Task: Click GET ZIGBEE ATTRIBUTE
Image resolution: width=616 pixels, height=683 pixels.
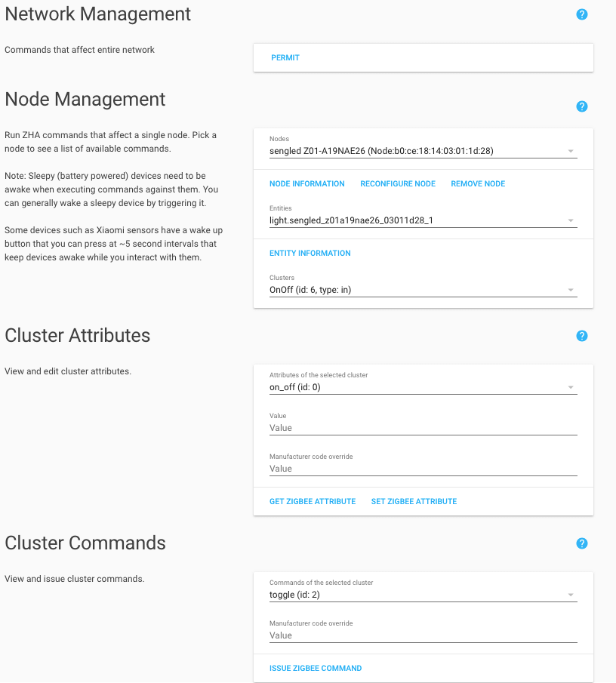Action: [x=313, y=500]
